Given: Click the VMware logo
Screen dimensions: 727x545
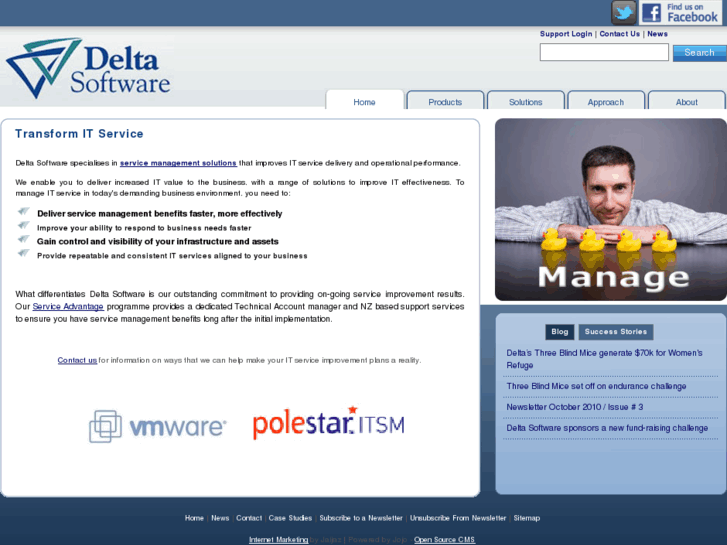Looking at the screenshot, I should (x=157, y=426).
